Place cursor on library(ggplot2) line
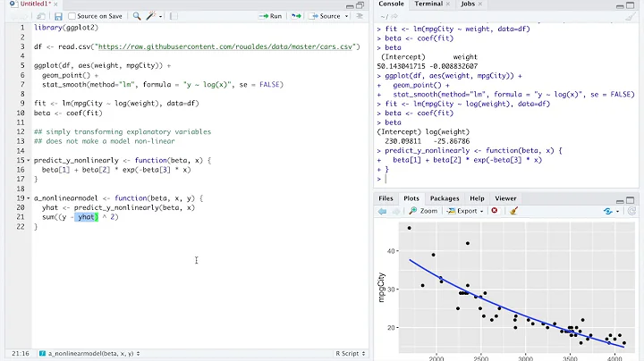644x361 pixels. coord(66,28)
